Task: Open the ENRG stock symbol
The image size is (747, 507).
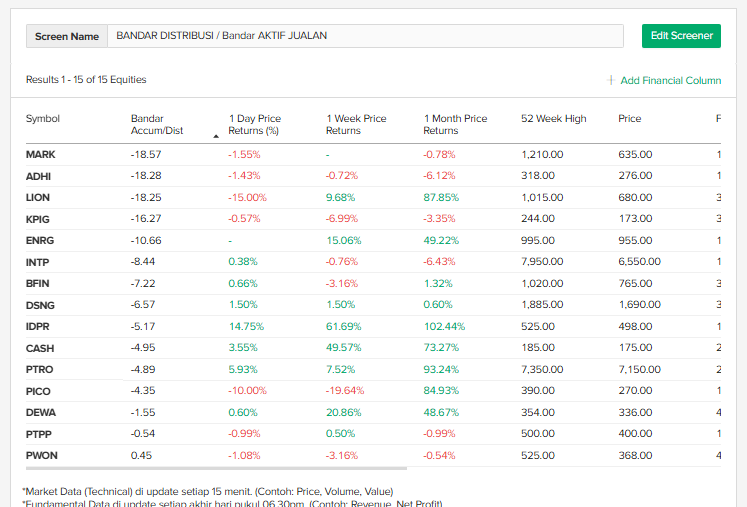Action: 40,241
